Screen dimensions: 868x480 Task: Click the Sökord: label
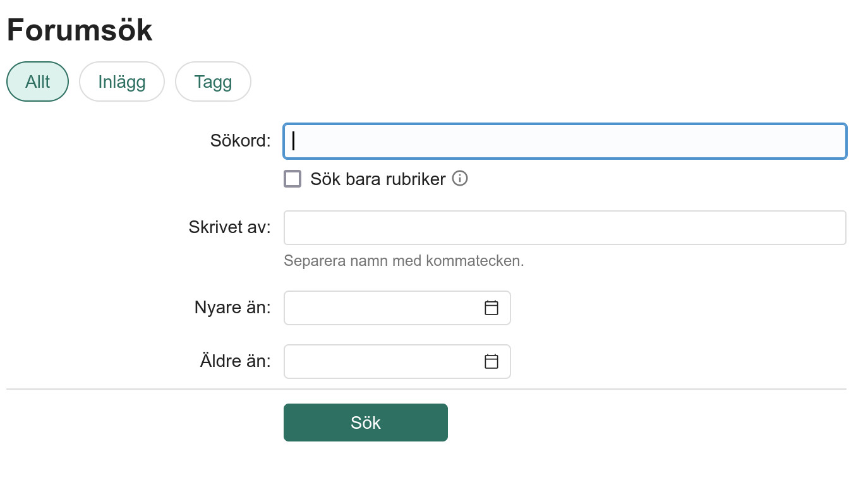tap(240, 141)
